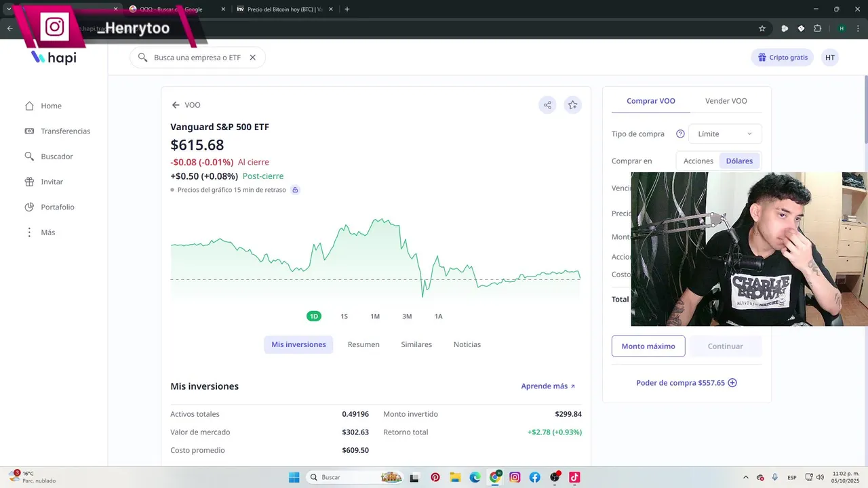Open Noticias tab
Screen dimensions: 868x488
tap(467, 344)
